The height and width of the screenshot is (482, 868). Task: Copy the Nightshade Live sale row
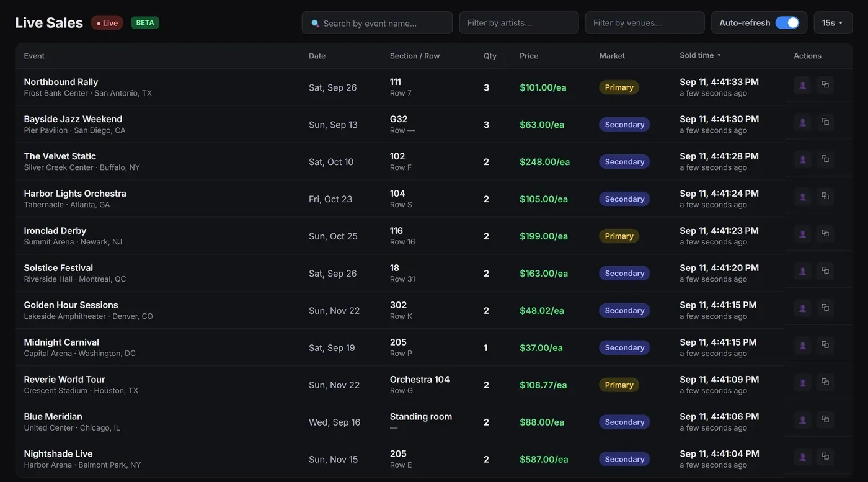pos(825,457)
